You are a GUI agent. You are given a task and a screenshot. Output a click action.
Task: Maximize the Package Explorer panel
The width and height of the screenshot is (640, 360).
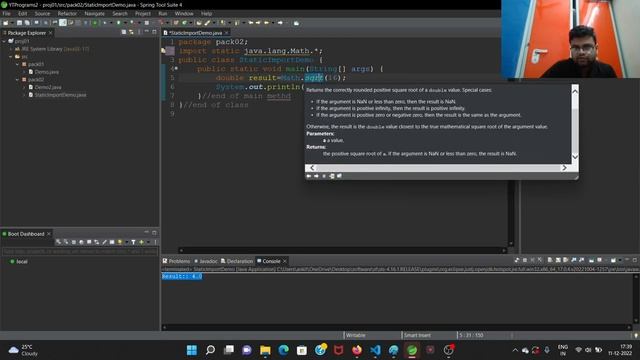154,32
